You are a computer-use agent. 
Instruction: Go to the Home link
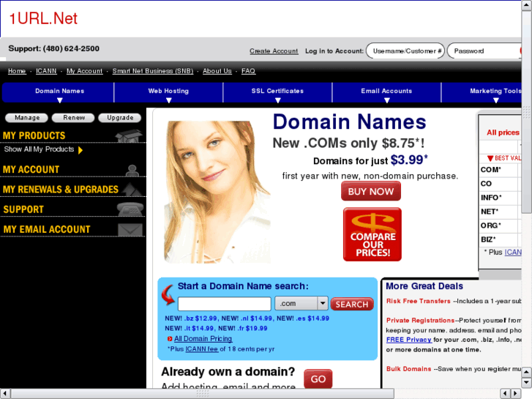pyautogui.click(x=17, y=70)
